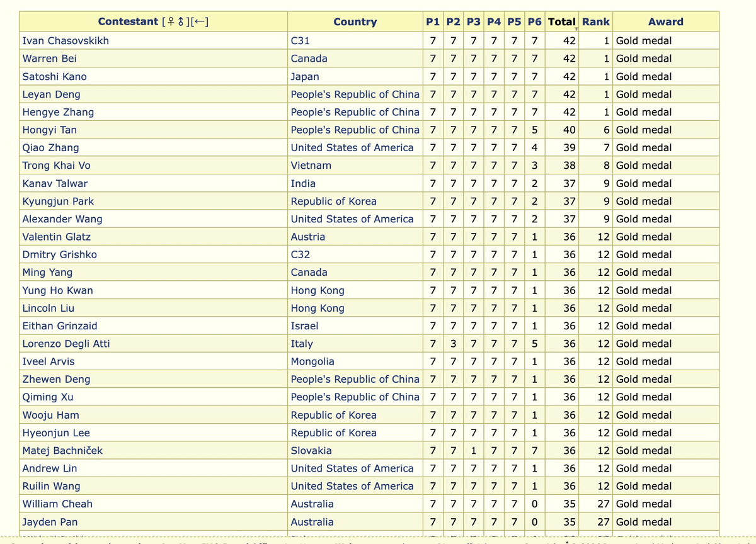
Task: Sort by Award column header
Action: point(665,22)
